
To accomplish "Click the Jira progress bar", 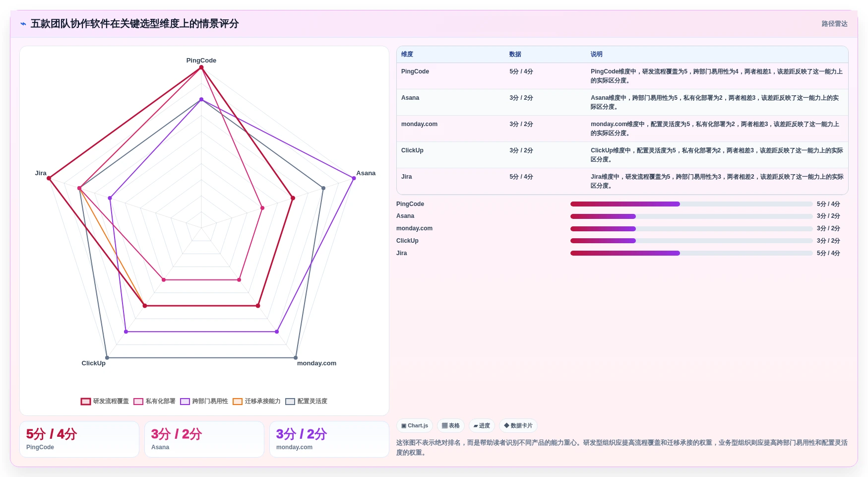I will tap(691, 253).
